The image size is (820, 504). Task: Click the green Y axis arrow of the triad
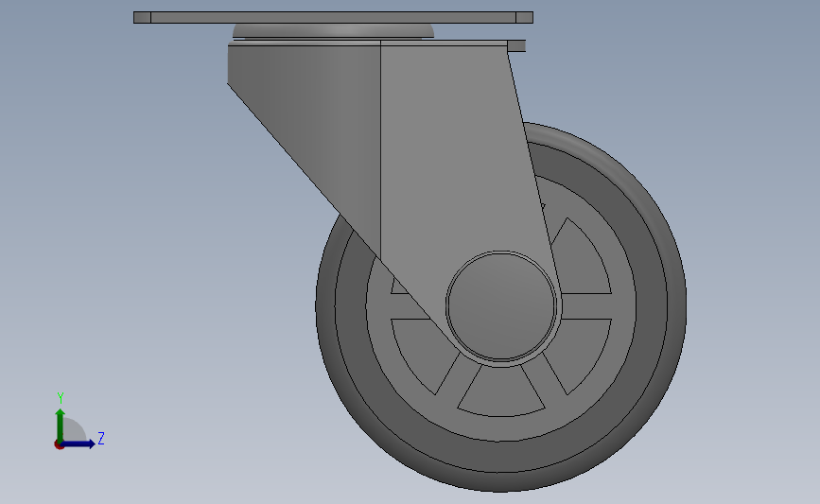point(61,425)
